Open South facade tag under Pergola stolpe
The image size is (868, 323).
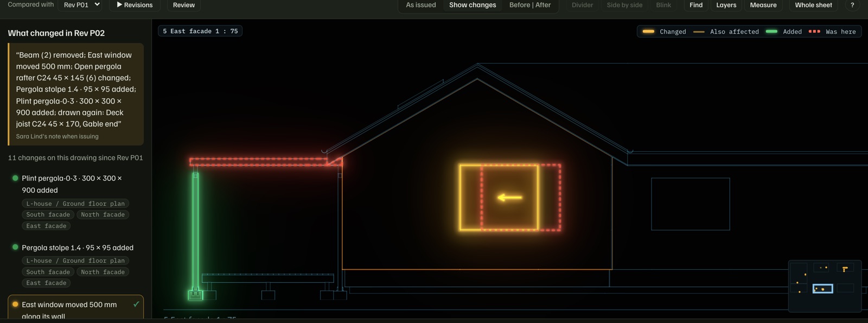click(48, 272)
